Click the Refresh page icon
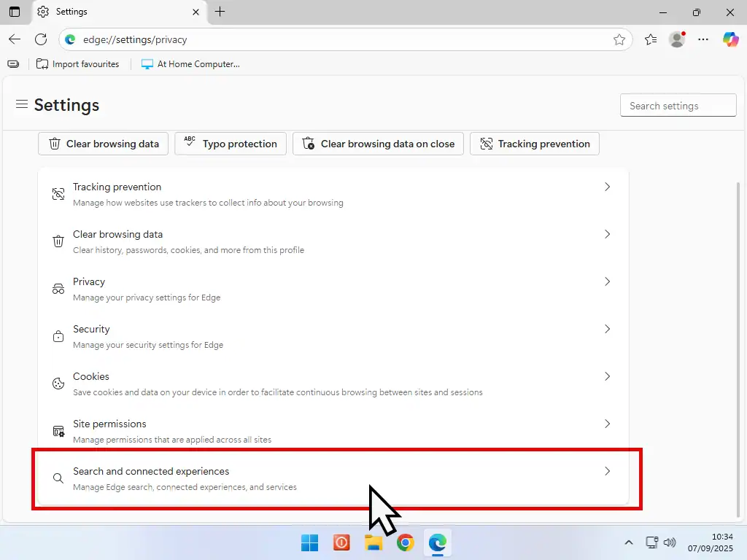The width and height of the screenshot is (747, 560). pyautogui.click(x=41, y=39)
